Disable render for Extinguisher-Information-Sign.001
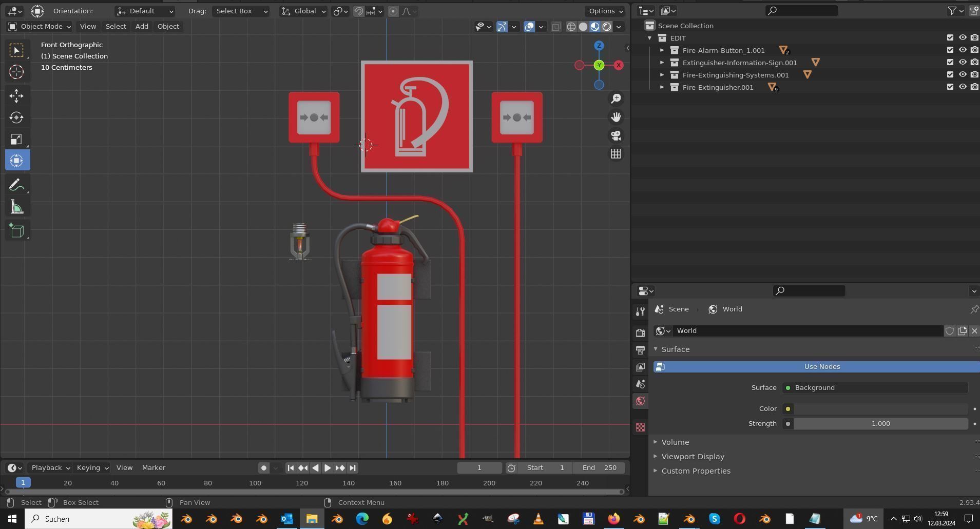Viewport: 980px width, 529px height. (974, 62)
